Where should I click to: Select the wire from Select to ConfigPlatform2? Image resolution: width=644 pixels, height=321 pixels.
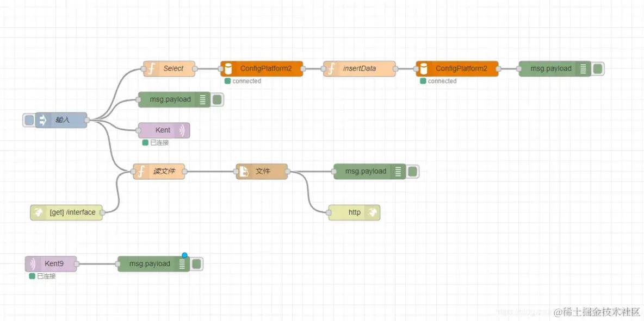pyautogui.click(x=208, y=69)
